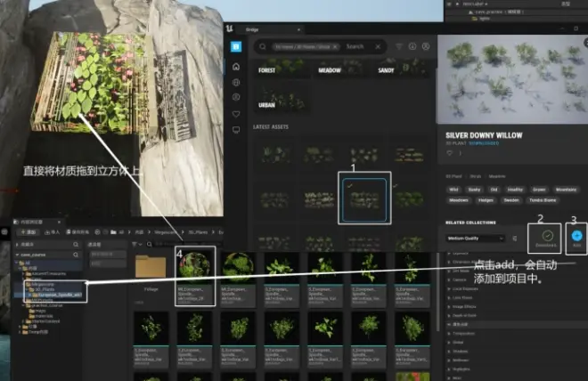Open the filter icon beside Bridge search
588x381 pixels.
pos(398,46)
